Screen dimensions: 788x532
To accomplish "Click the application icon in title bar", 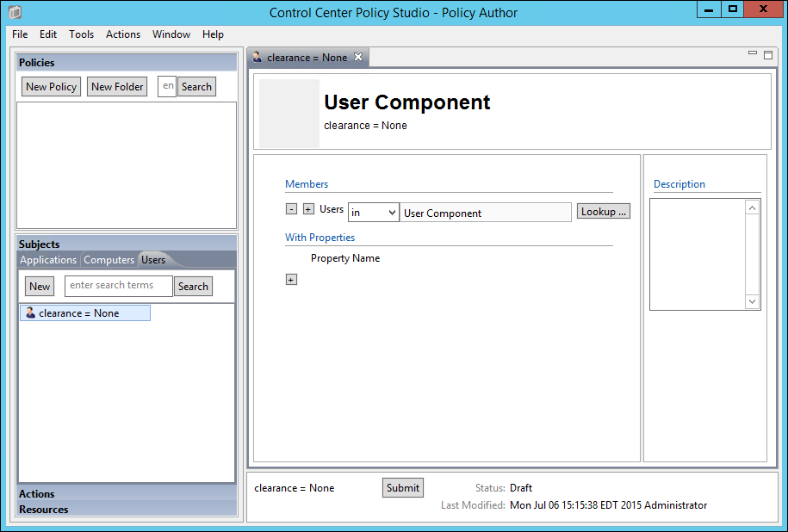I will [x=15, y=12].
